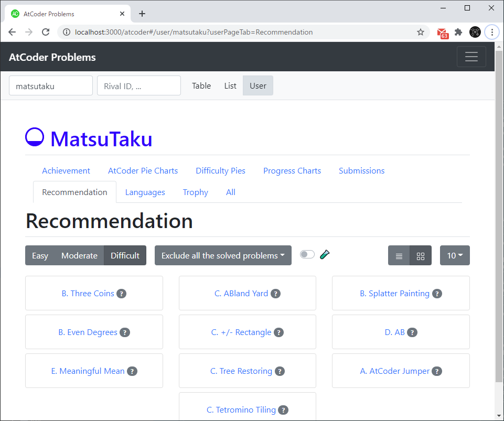The height and width of the screenshot is (421, 504).
Task: Open the Languages tab
Action: click(145, 192)
